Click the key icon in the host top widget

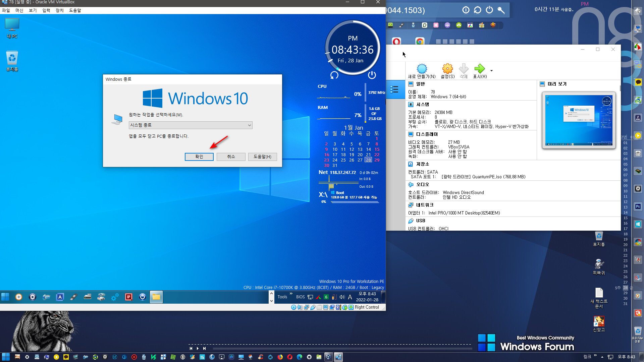tap(501, 10)
